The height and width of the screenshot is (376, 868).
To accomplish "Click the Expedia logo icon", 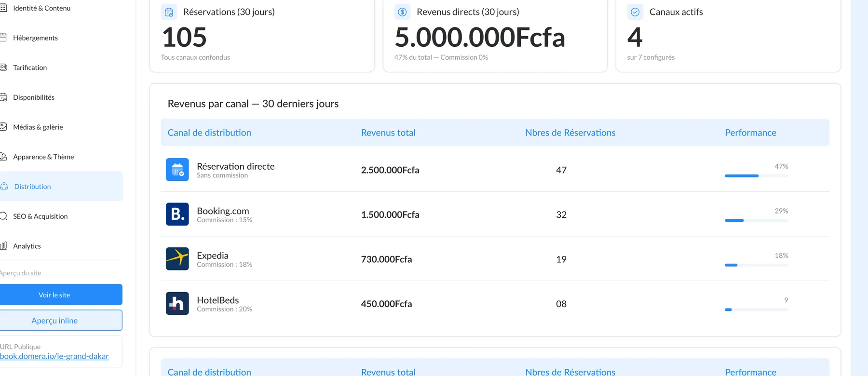I will [177, 259].
